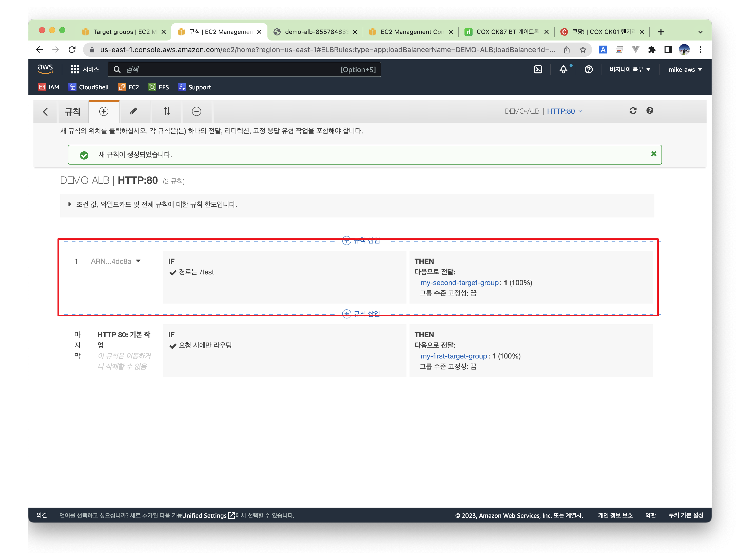The height and width of the screenshot is (560, 740).
Task: Expand the rule limits info section
Action: click(70, 204)
